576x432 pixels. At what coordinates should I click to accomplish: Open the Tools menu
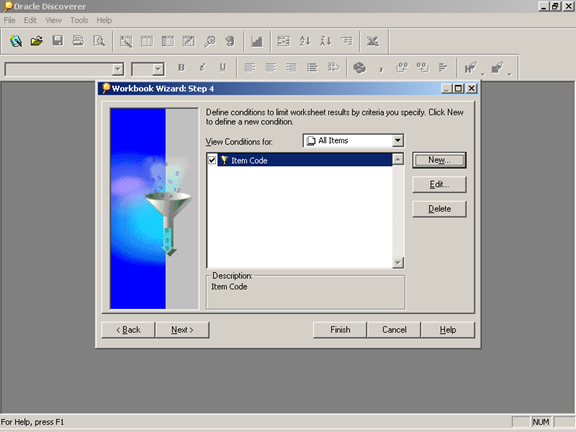pos(79,20)
